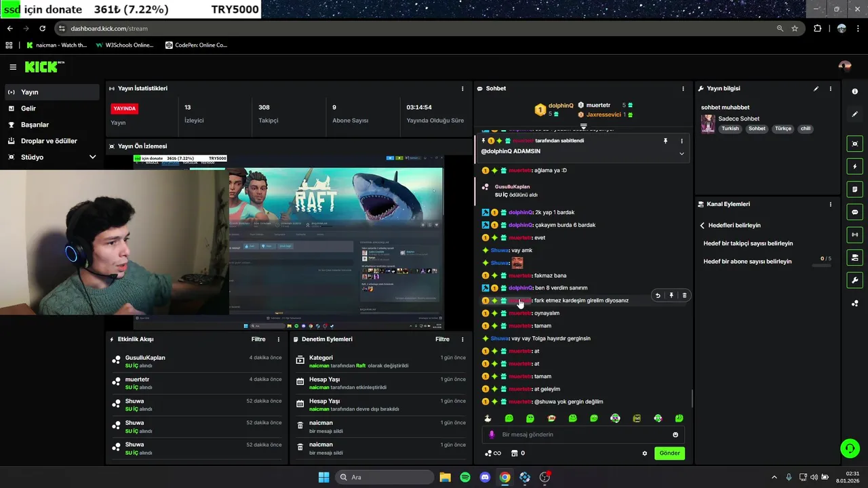Reply to the hovered chat message
This screenshot has height=488, width=868.
click(658, 296)
